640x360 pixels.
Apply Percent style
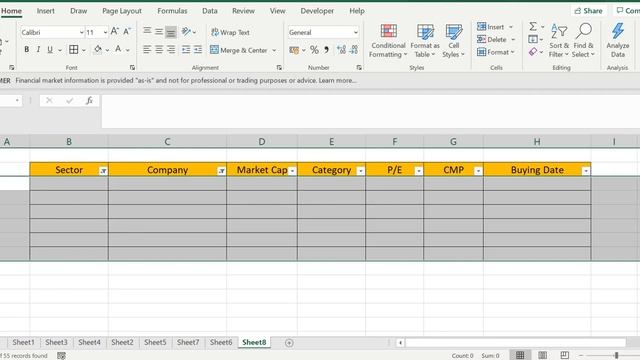click(x=314, y=50)
